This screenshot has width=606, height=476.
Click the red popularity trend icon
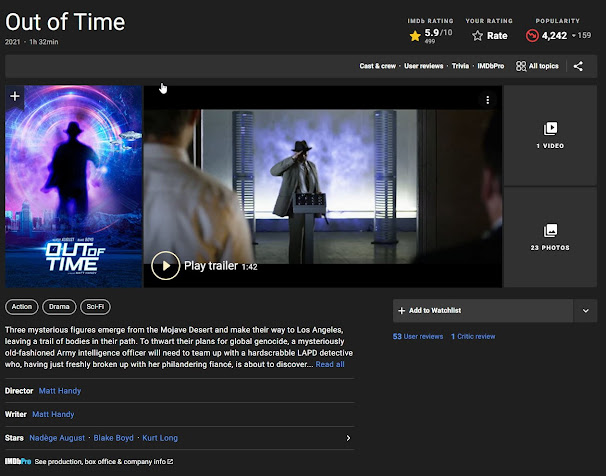pyautogui.click(x=532, y=36)
